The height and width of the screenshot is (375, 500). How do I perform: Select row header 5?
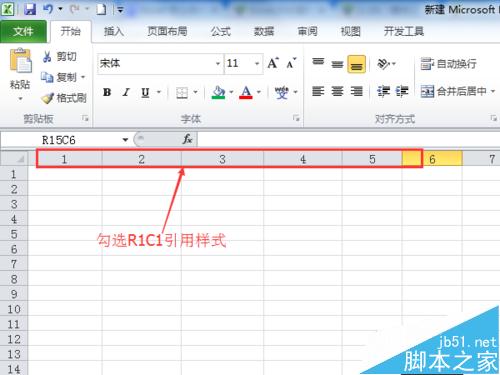(x=14, y=234)
